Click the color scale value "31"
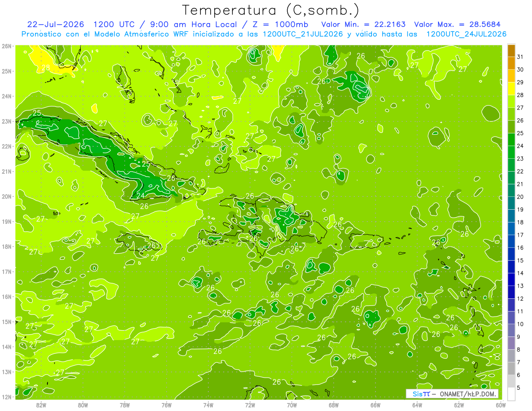Viewport: 532px width, 411px height. (x=520, y=57)
